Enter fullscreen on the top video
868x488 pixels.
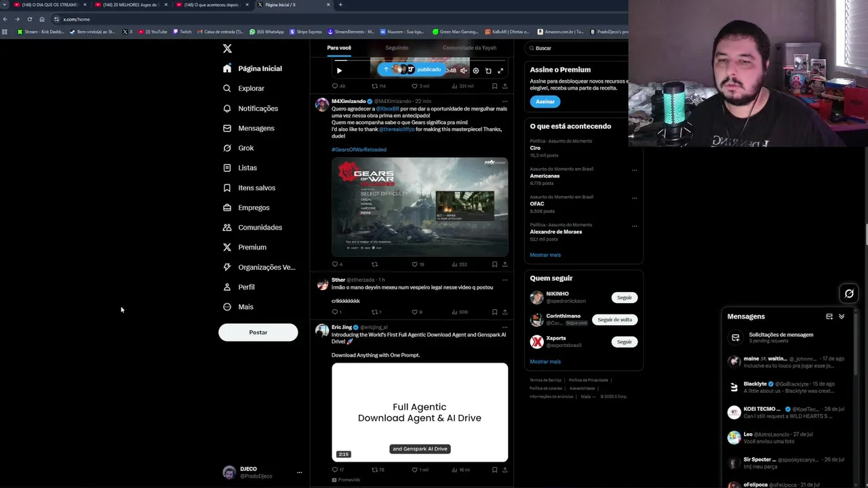pyautogui.click(x=500, y=70)
